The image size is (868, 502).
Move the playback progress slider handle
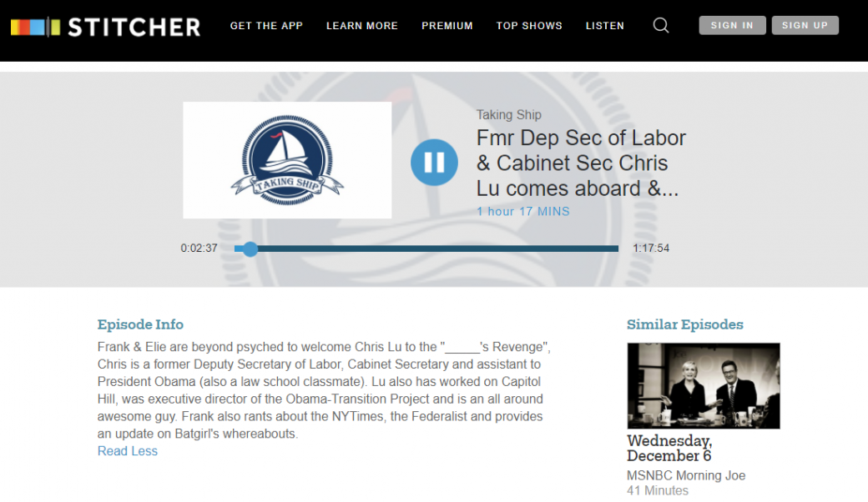(x=250, y=248)
